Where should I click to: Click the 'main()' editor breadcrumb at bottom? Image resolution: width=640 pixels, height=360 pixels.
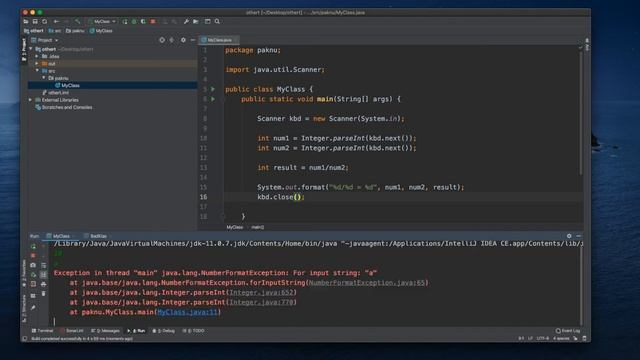point(258,227)
